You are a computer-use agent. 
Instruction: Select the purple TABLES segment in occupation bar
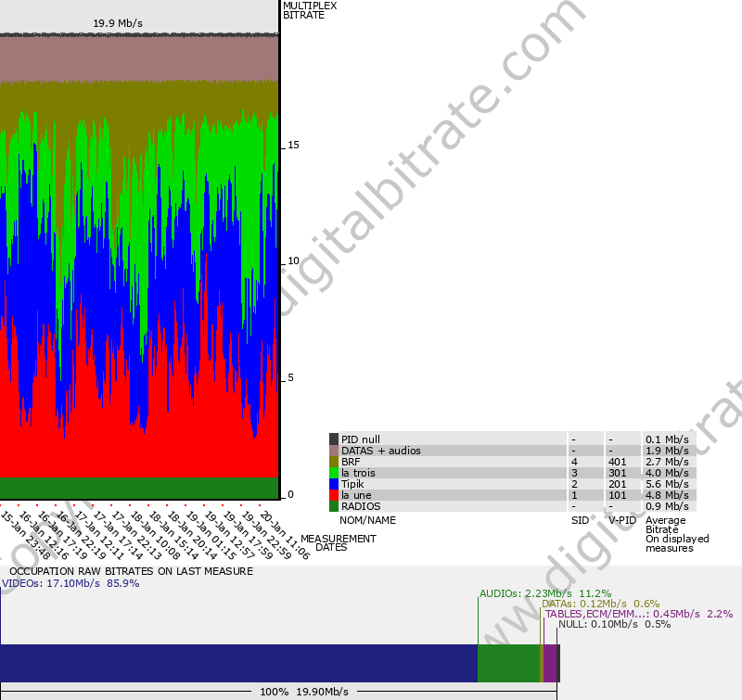[x=549, y=664]
